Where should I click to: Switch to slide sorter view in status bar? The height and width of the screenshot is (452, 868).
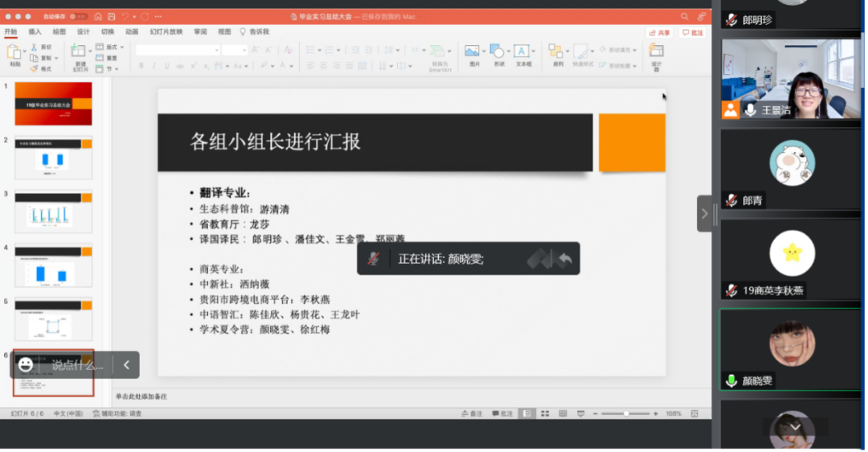point(544,413)
